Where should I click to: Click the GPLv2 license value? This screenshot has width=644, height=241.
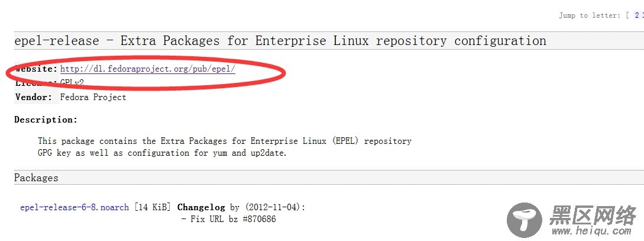72,83
